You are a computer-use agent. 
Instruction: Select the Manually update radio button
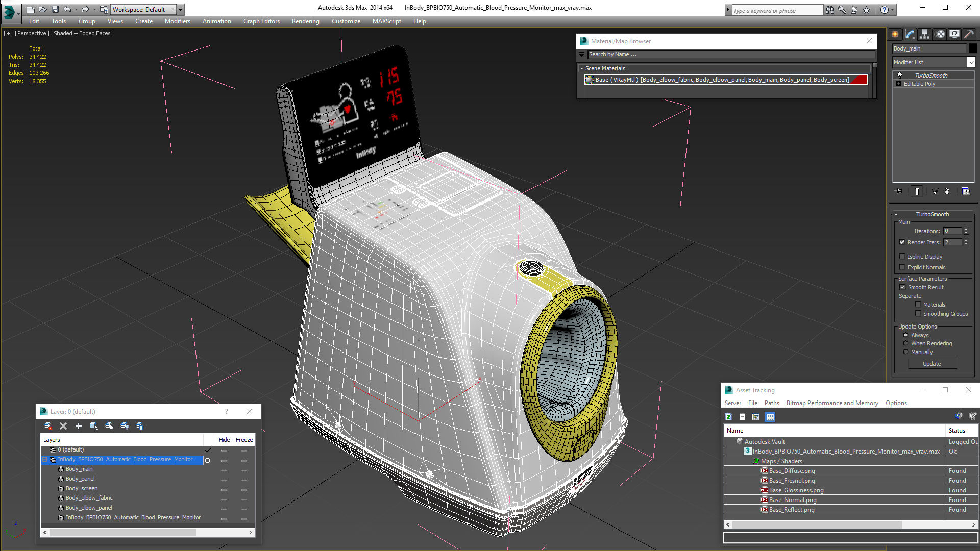point(905,352)
